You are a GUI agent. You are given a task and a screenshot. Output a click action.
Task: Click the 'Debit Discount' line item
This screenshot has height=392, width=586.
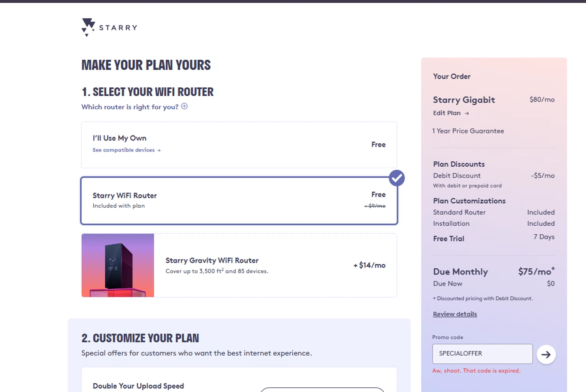coord(457,176)
